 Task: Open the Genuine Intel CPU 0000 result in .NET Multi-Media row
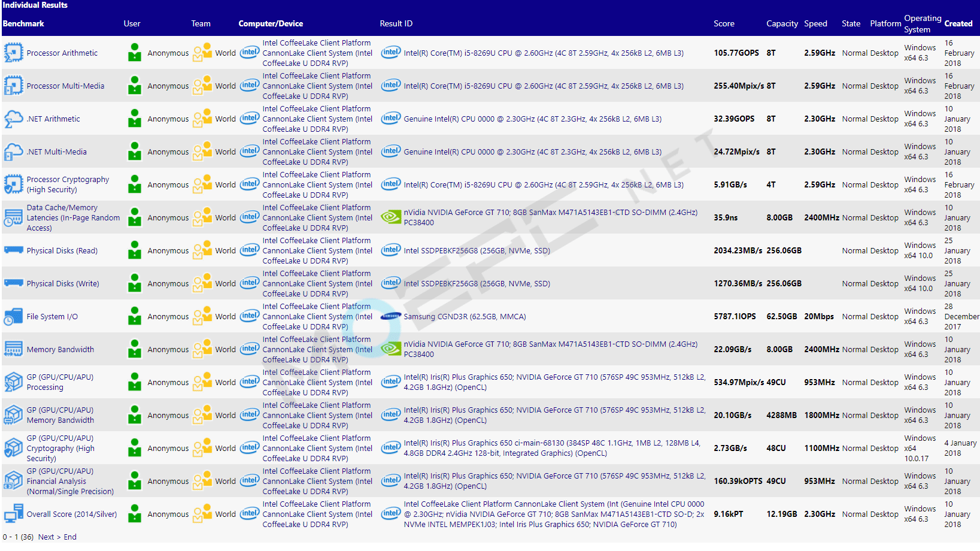pos(532,152)
